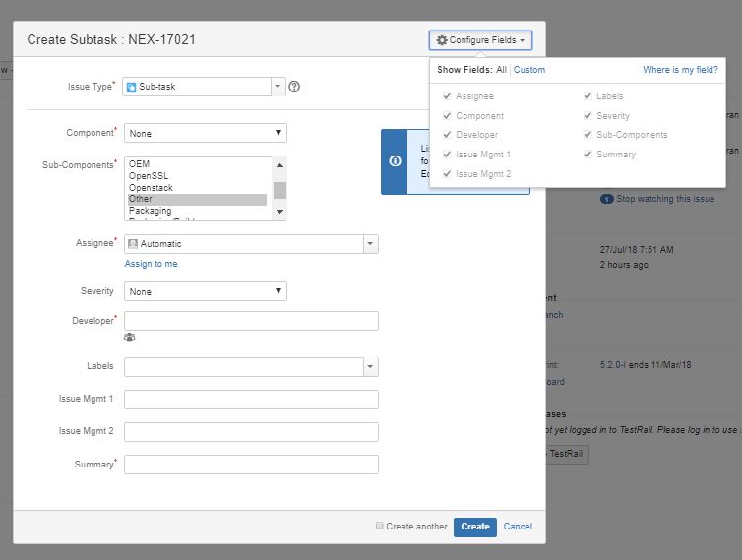Open the Component dropdown
The width and height of the screenshot is (742, 560).
click(206, 133)
